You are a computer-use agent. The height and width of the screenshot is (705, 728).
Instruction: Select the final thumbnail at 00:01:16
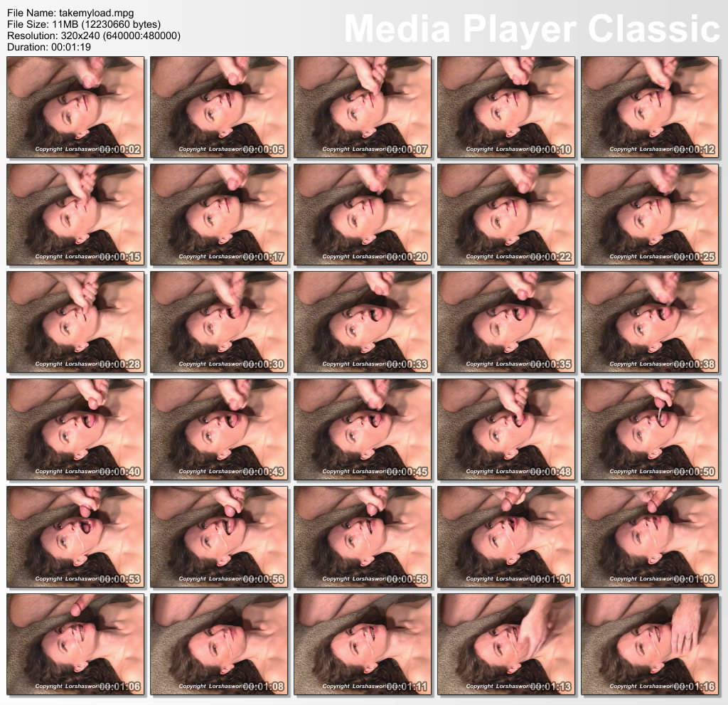(649, 644)
